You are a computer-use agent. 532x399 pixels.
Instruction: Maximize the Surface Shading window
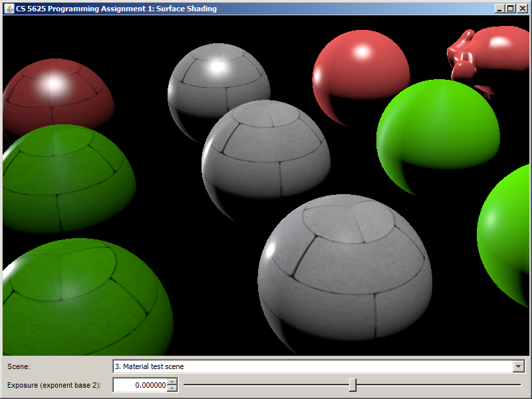[x=510, y=9]
